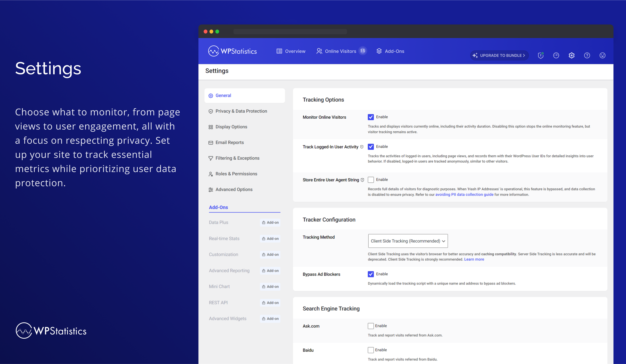The height and width of the screenshot is (364, 626).
Task: Click Learn more link under Tracking Method
Action: coord(474,259)
